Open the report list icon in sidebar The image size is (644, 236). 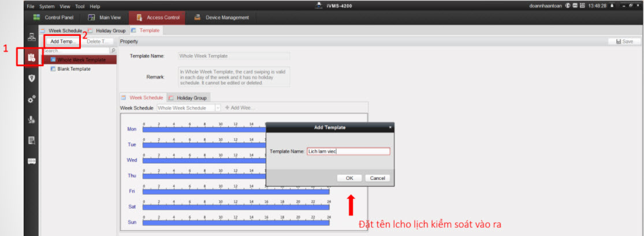pyautogui.click(x=32, y=140)
